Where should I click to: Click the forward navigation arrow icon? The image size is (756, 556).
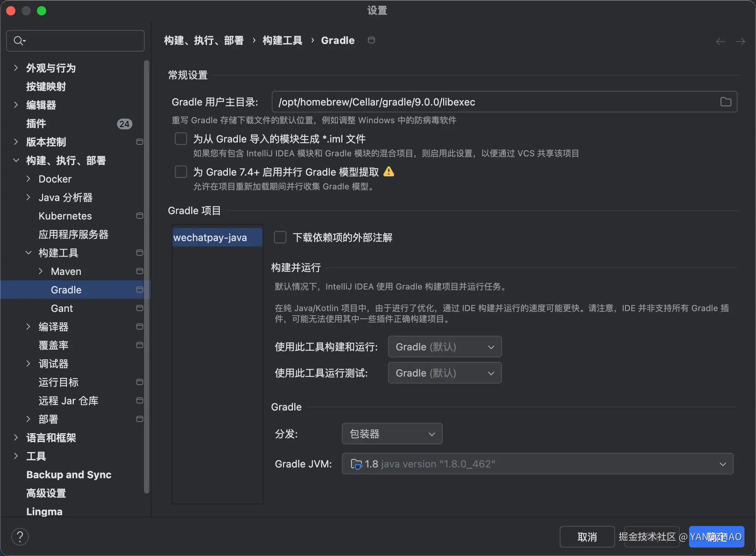click(740, 41)
